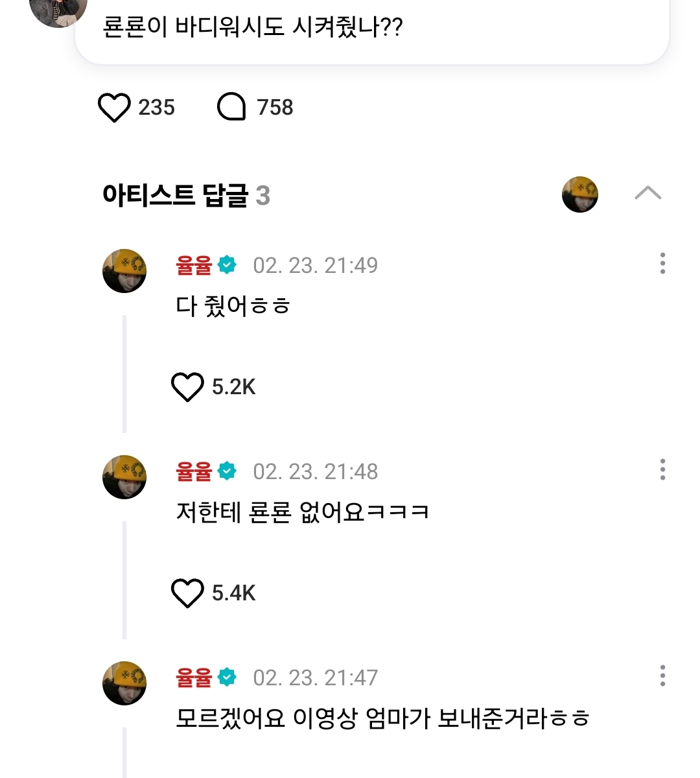This screenshot has height=778, width=700.
Task: Open 율율 profile picture on 21:49 reply
Action: point(124,271)
